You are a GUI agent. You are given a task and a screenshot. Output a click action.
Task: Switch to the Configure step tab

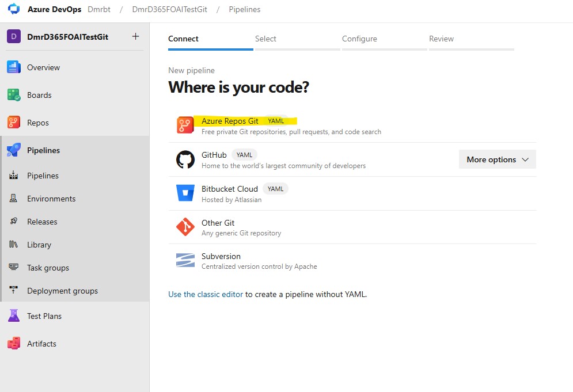click(385, 41)
